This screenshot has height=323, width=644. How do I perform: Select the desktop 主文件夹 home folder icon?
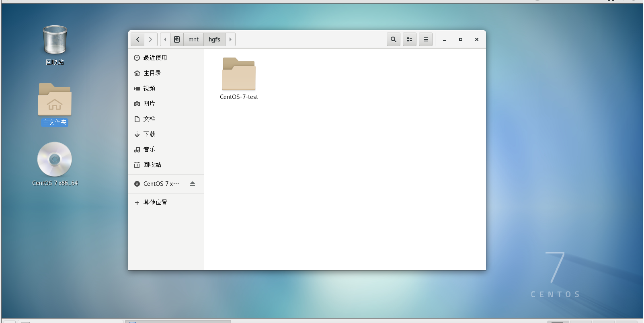point(55,99)
